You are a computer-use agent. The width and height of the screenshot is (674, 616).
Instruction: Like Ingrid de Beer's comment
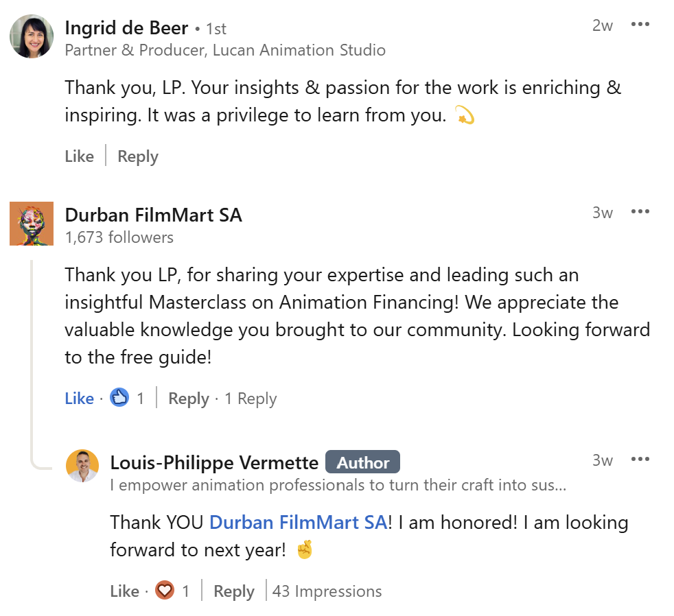click(x=79, y=156)
